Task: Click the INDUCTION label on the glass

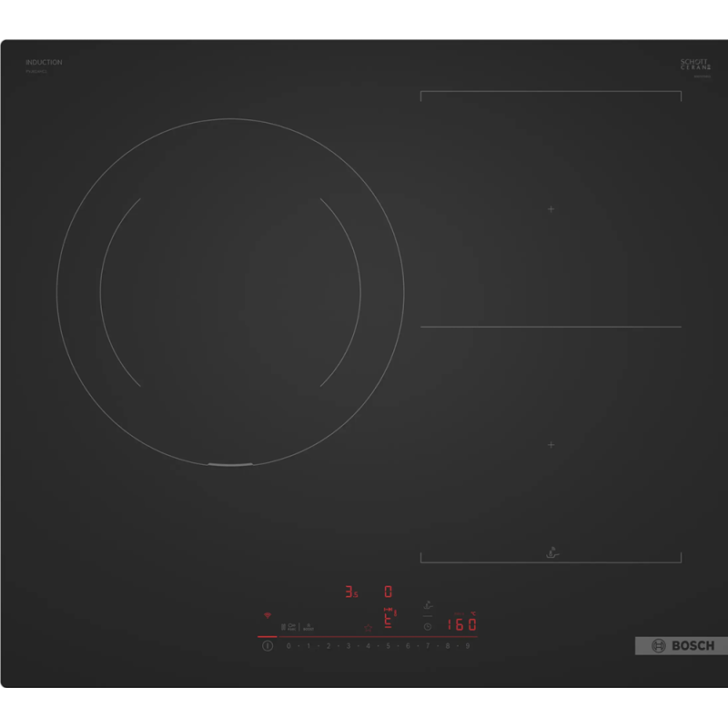Action: pyautogui.click(x=44, y=62)
